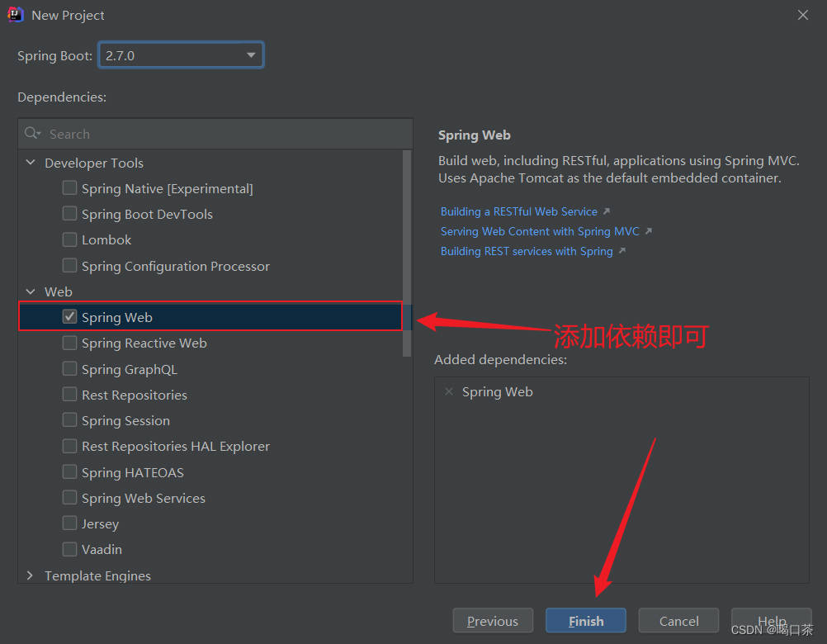Tick Rest Repositories HAL Explorer checkbox

69,446
